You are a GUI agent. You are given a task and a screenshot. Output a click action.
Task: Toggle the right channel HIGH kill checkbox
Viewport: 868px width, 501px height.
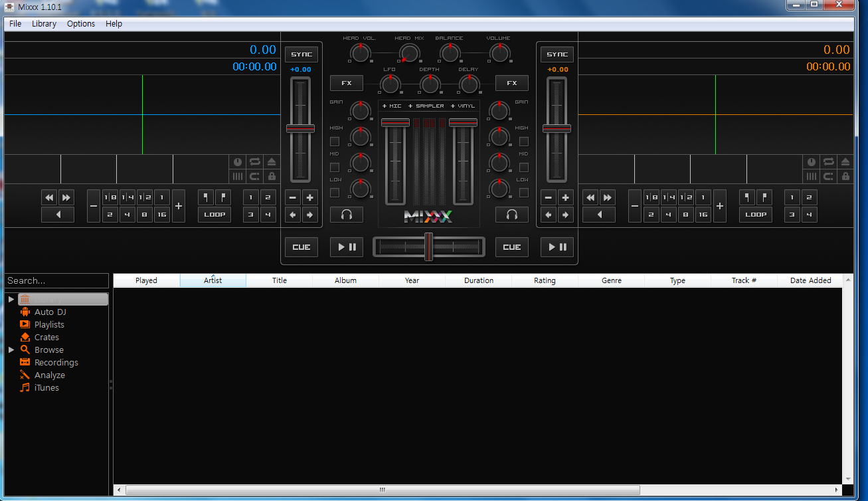[524, 142]
